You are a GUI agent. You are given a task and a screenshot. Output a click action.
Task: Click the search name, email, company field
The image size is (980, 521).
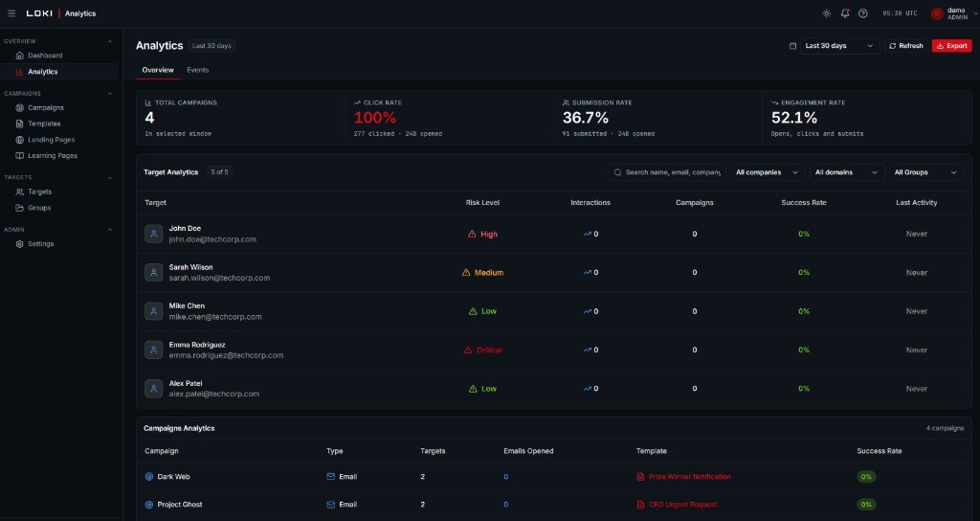click(x=667, y=172)
